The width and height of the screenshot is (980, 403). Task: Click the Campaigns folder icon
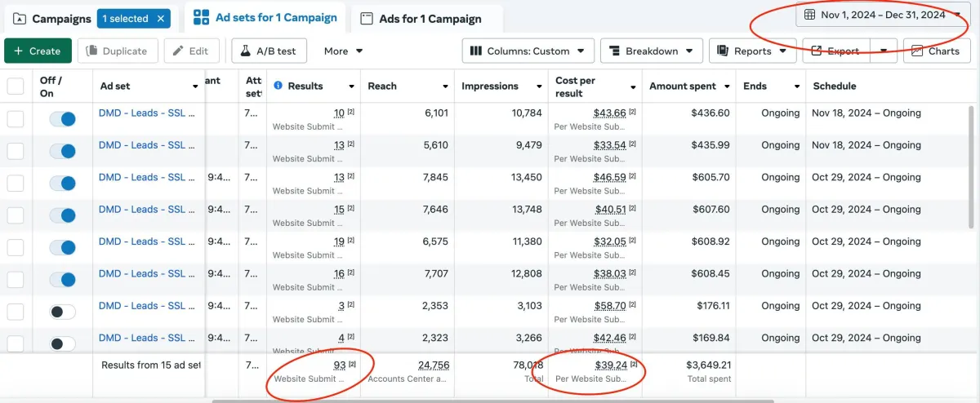click(x=20, y=19)
